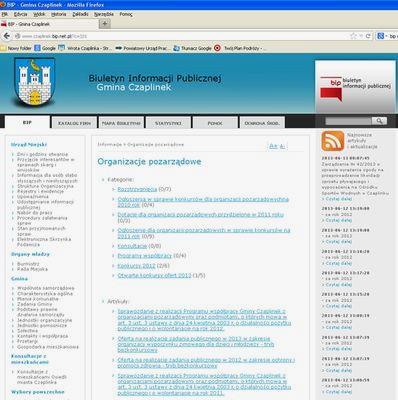Open Nabór do pracy sidebar link

[35, 213]
